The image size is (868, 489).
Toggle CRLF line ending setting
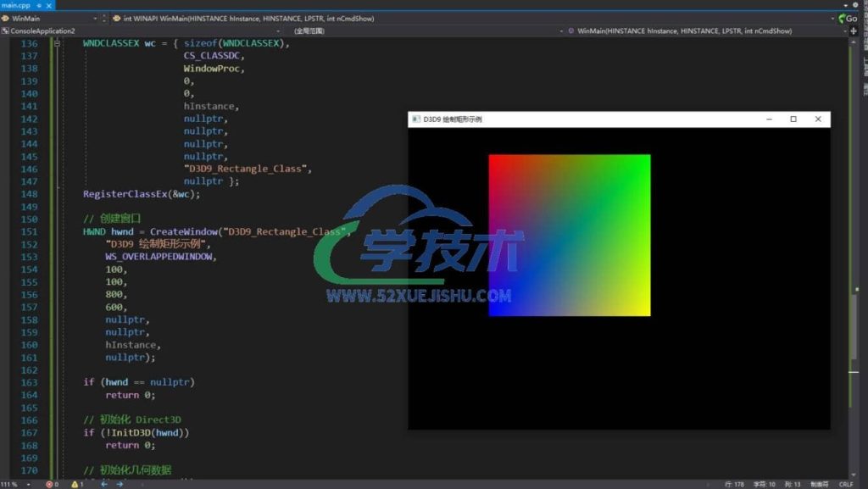tap(845, 484)
